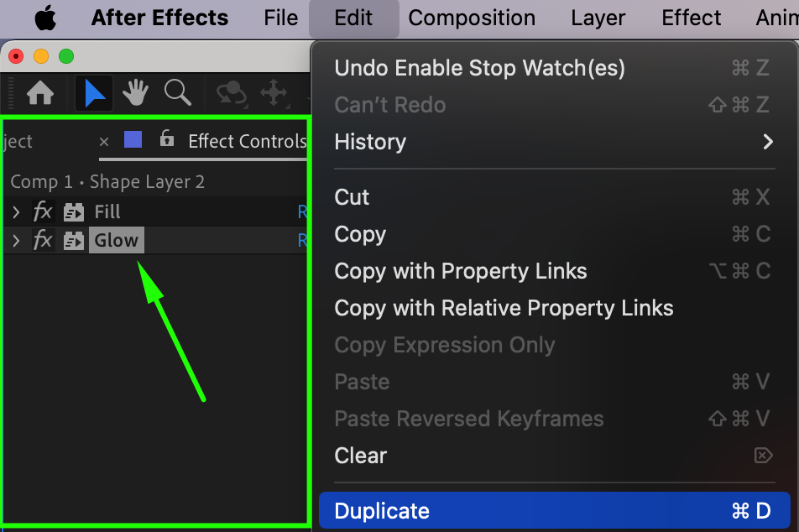Open the Composition menu

(x=472, y=18)
